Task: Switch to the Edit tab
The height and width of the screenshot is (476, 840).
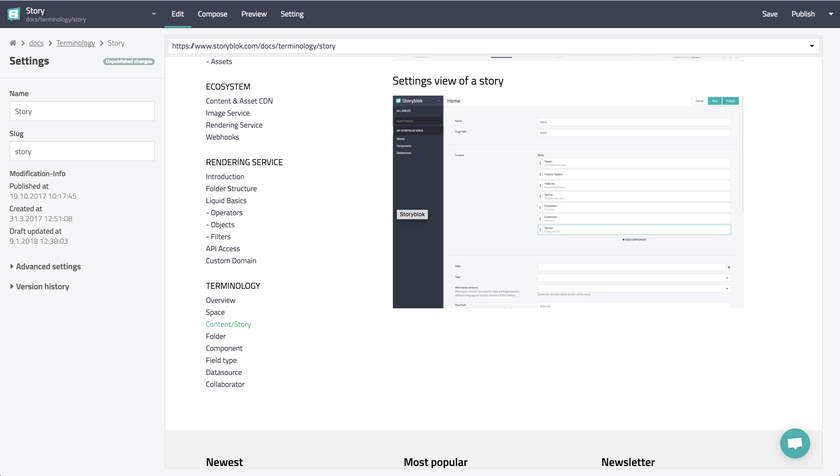Action: pos(178,14)
